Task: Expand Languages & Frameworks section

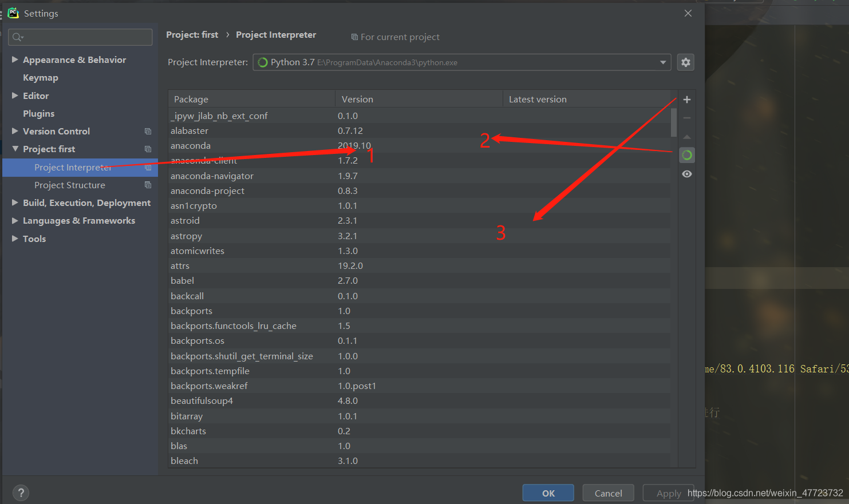Action: coord(15,220)
